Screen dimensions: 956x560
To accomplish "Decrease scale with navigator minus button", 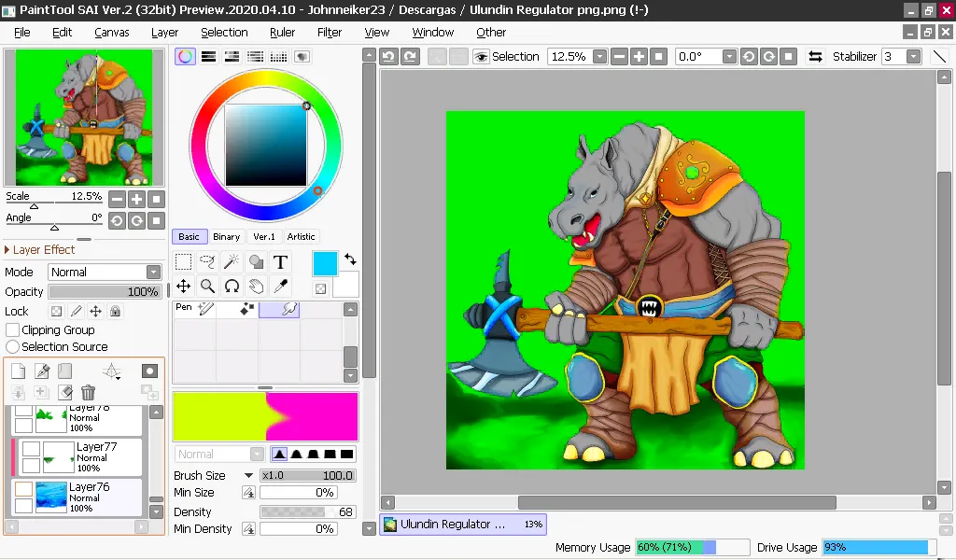I will [x=117, y=199].
